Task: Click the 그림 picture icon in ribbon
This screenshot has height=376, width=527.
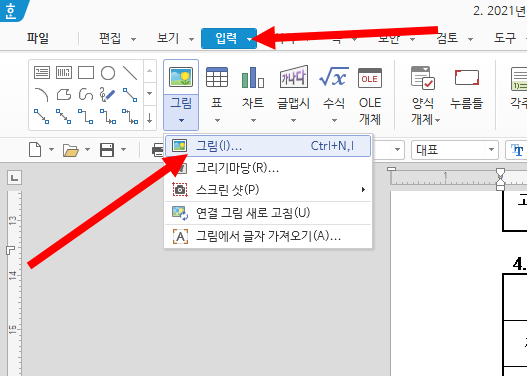Action: (181, 77)
